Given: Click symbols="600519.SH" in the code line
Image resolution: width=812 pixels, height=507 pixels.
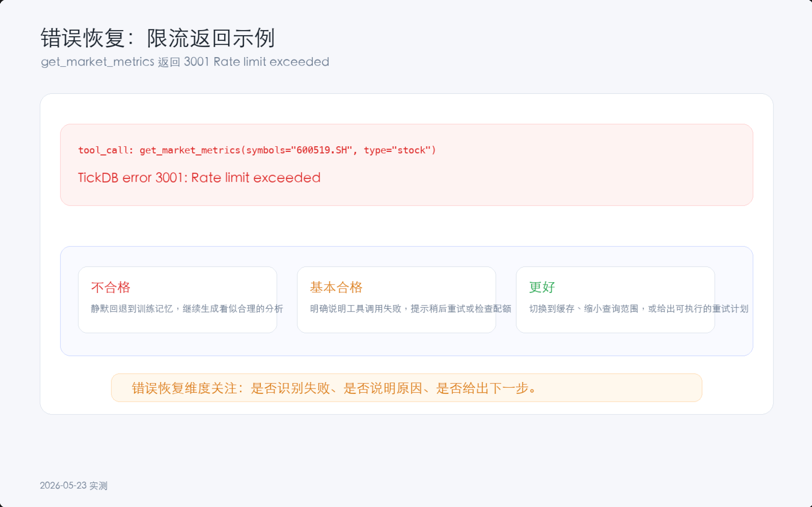Looking at the screenshot, I should coord(299,150).
